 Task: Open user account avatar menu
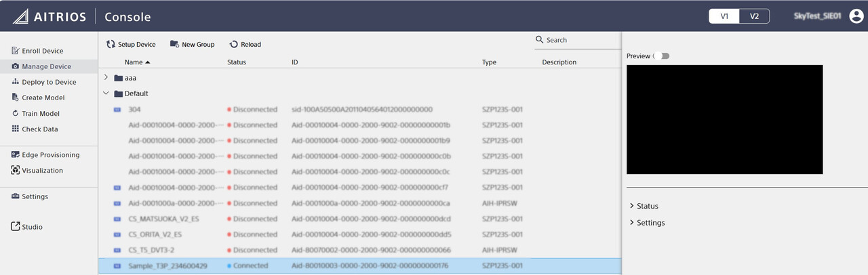coord(856,16)
